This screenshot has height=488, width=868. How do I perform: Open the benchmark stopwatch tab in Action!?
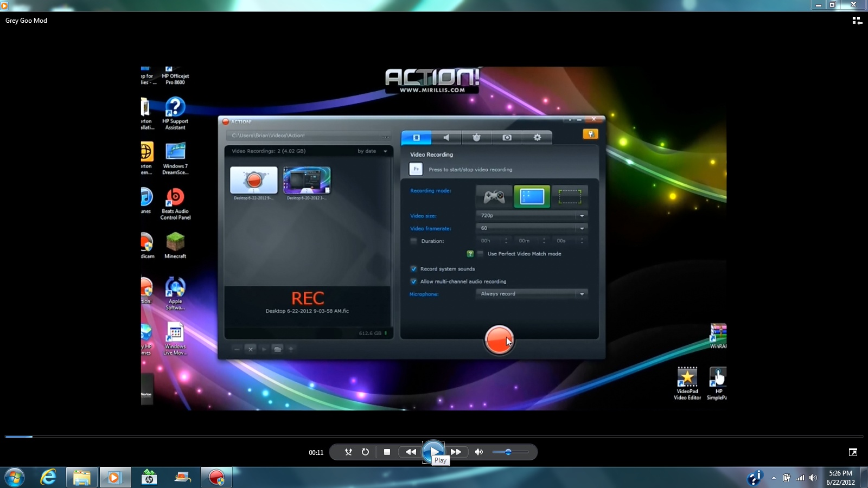(x=476, y=138)
